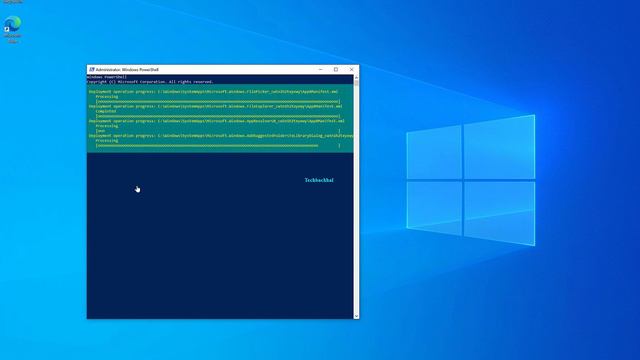Click the FileExplorer deployment progress line
This screenshot has width=640, height=360.
[x=216, y=106]
